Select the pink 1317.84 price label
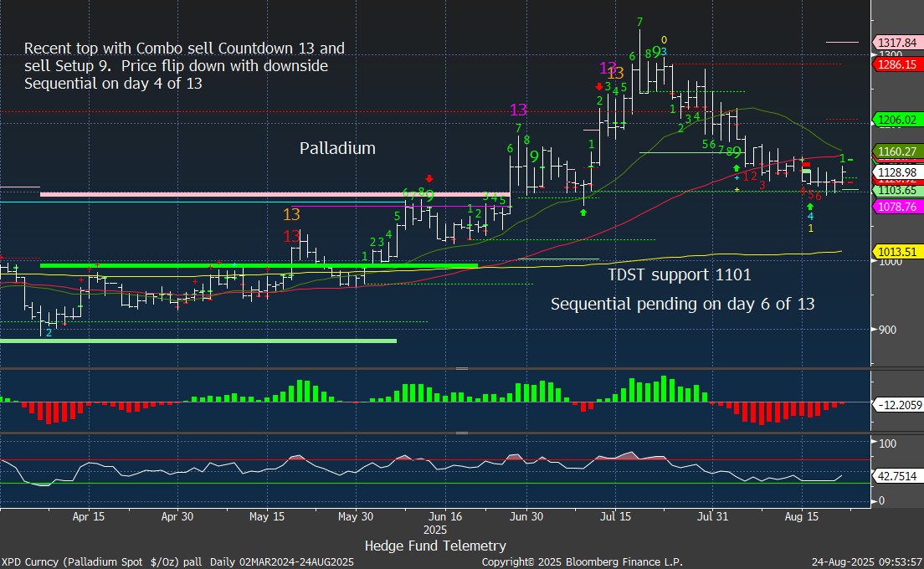 pos(896,42)
